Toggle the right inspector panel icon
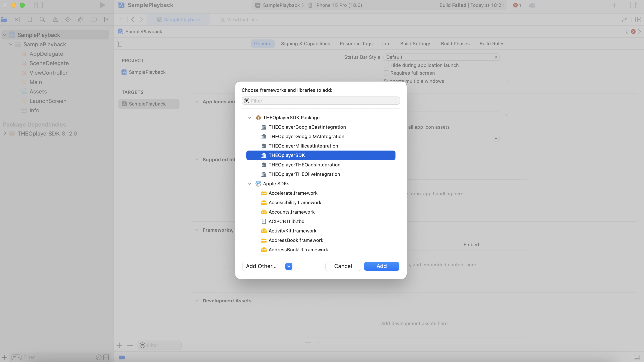644x362 pixels. tap(634, 5)
